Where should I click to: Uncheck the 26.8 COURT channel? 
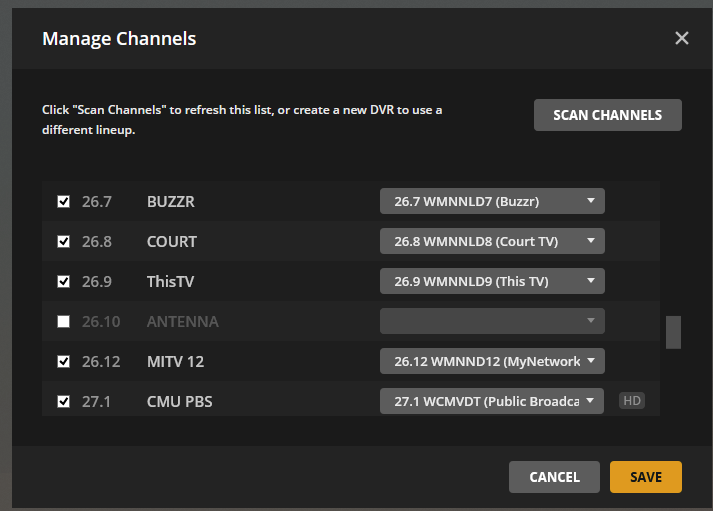click(x=64, y=242)
